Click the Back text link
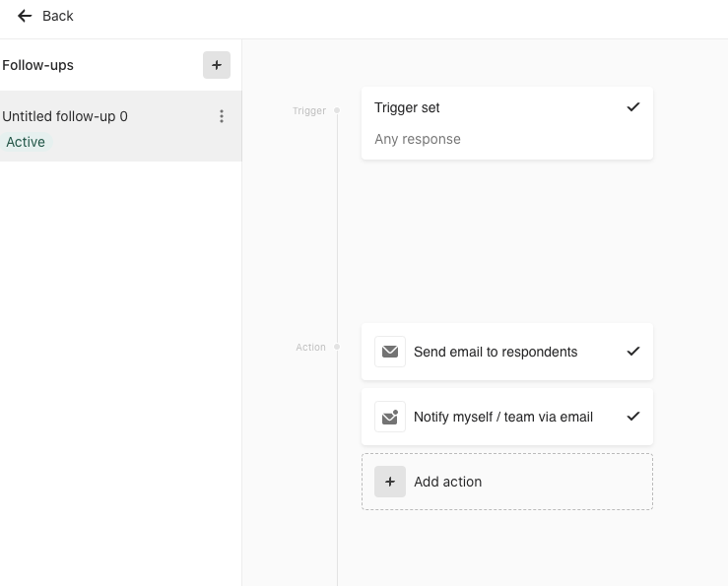728x586 pixels. click(x=57, y=16)
